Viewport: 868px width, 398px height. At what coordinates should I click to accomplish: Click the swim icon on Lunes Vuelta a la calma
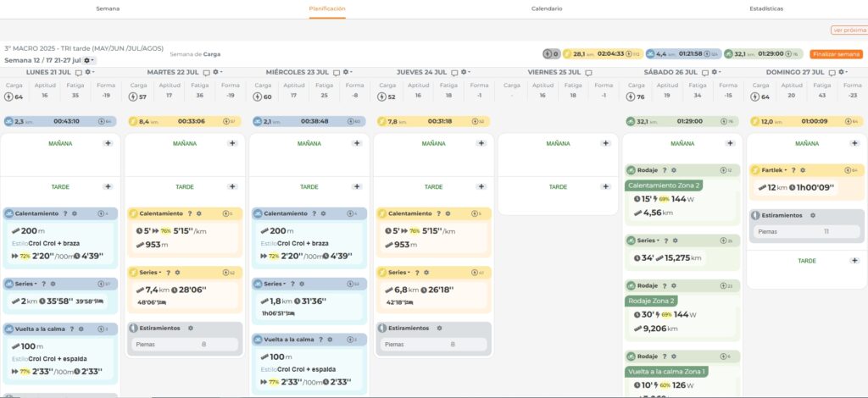8,329
